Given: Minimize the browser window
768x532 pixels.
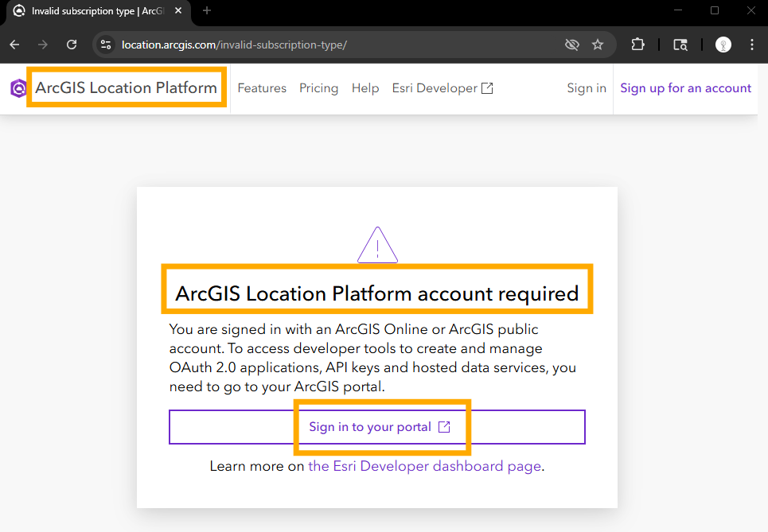Looking at the screenshot, I should pos(678,10).
